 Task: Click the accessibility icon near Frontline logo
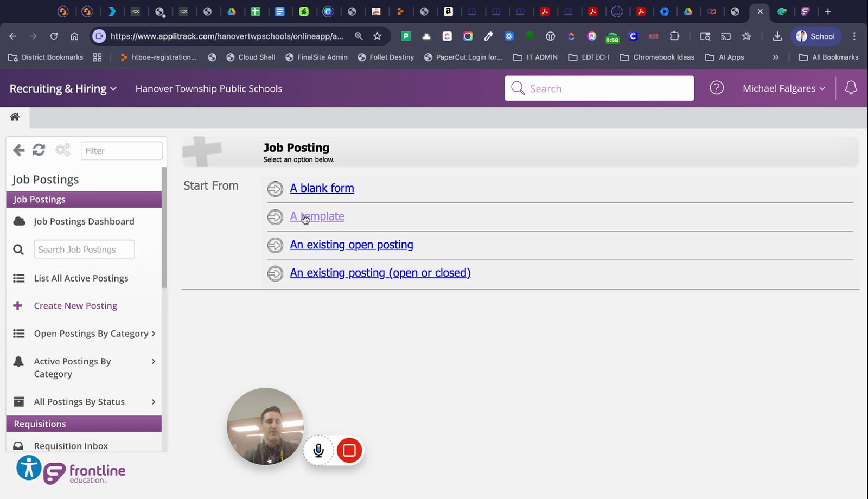tap(29, 468)
